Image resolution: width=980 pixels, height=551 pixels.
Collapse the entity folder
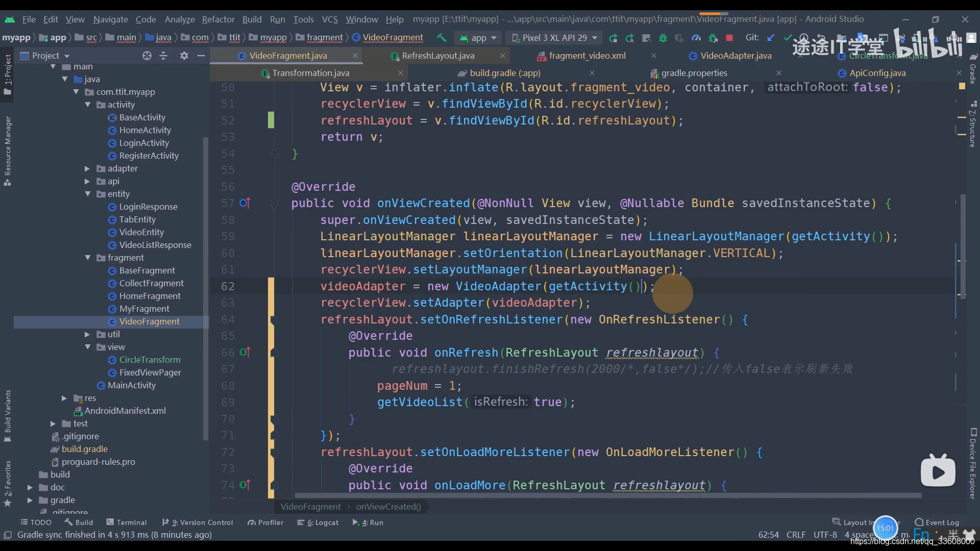point(88,194)
